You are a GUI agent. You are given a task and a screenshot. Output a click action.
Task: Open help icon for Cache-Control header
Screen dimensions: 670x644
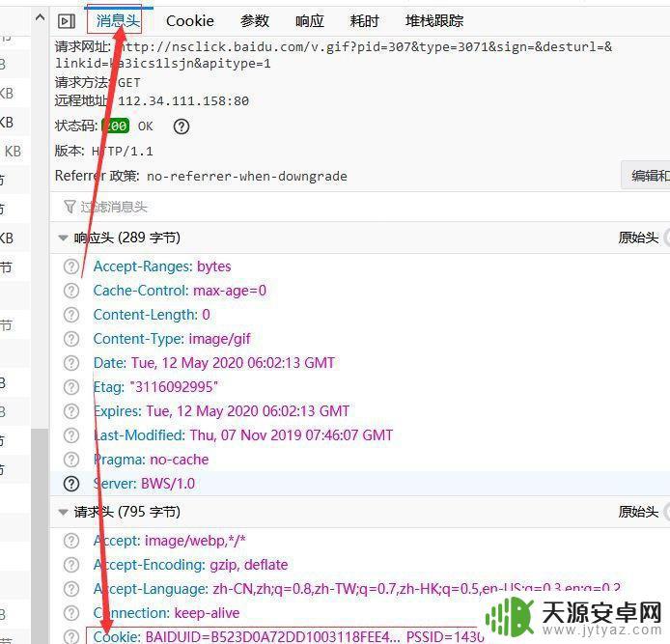pyautogui.click(x=71, y=291)
